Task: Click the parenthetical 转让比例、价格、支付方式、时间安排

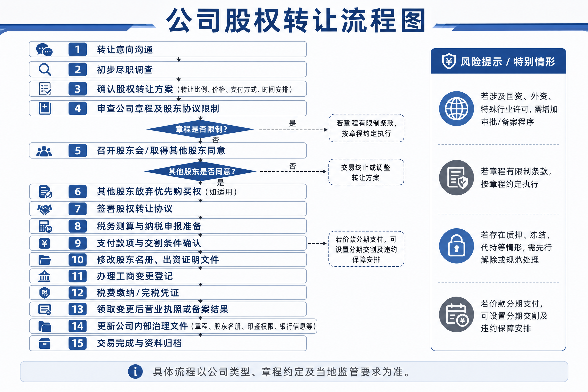Action: coord(234,90)
